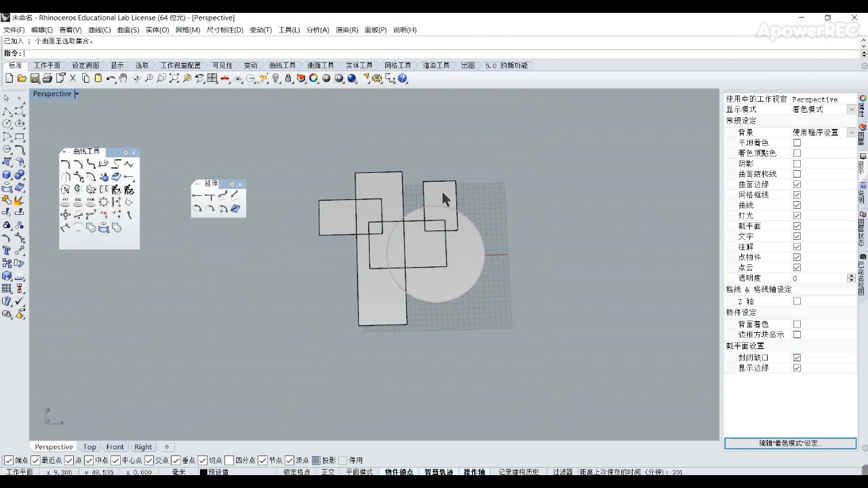868x488 pixels.
Task: Toggle 网格框线 checkbox
Action: [x=797, y=195]
